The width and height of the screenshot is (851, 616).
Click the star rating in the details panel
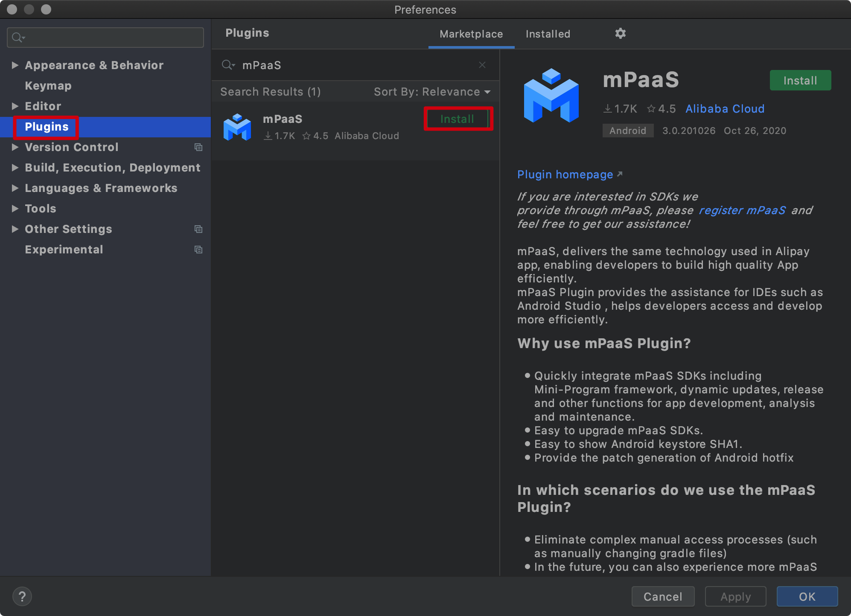coord(662,109)
